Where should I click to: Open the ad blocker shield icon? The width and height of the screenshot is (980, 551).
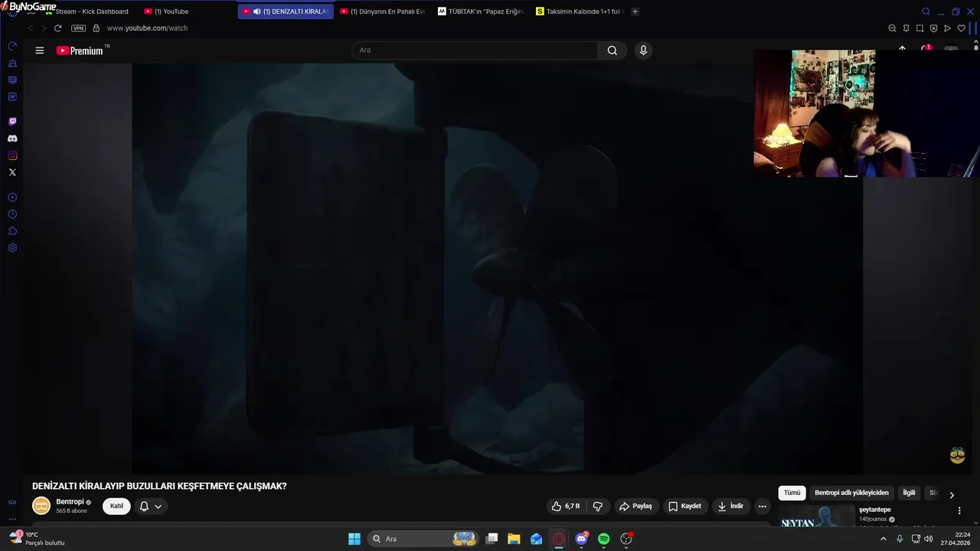(933, 28)
